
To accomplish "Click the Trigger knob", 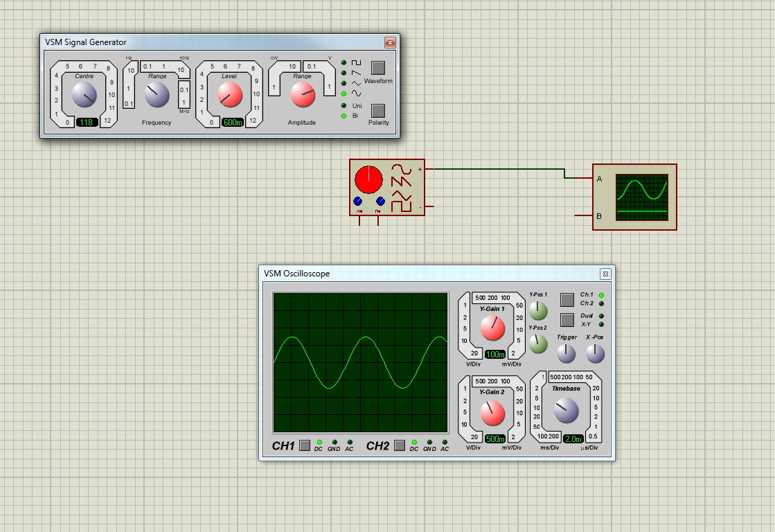I will click(x=567, y=353).
